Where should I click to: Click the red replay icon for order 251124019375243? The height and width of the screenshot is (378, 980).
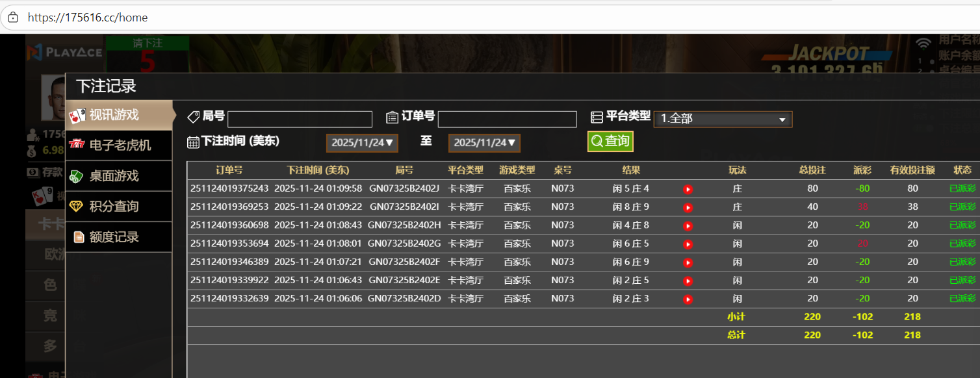pyautogui.click(x=688, y=189)
